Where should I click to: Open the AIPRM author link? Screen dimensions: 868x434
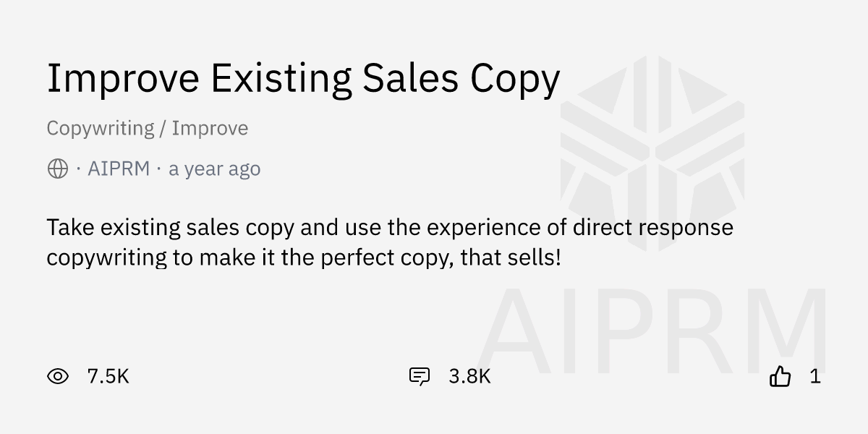click(119, 169)
